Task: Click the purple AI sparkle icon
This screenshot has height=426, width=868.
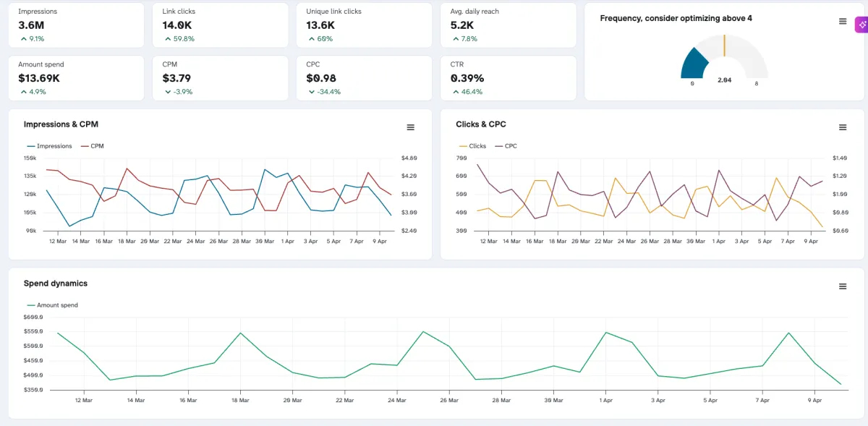Action: click(x=861, y=25)
